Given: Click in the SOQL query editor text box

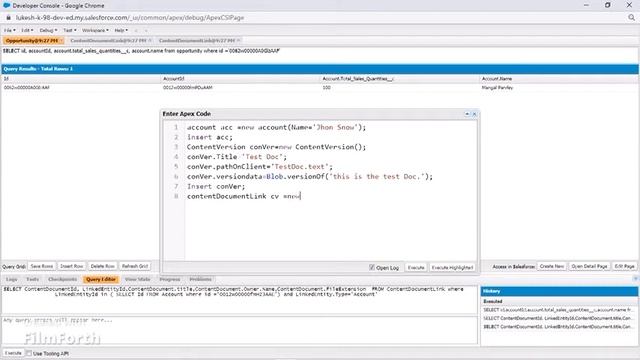Looking at the screenshot, I should click(x=239, y=300).
